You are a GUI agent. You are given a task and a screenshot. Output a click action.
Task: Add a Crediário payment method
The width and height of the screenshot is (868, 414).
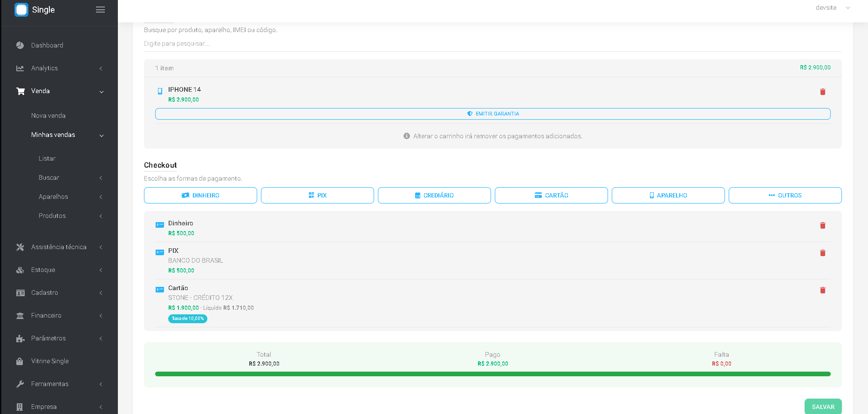(x=434, y=196)
